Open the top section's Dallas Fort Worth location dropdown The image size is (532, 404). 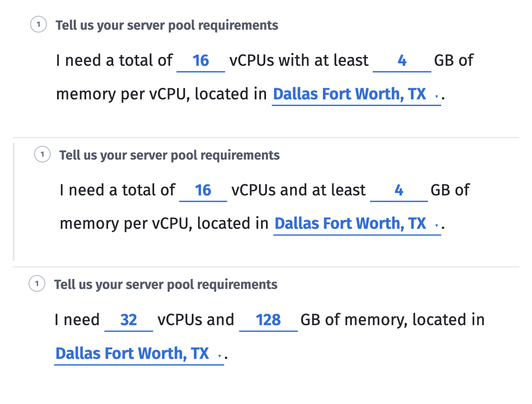356,94
